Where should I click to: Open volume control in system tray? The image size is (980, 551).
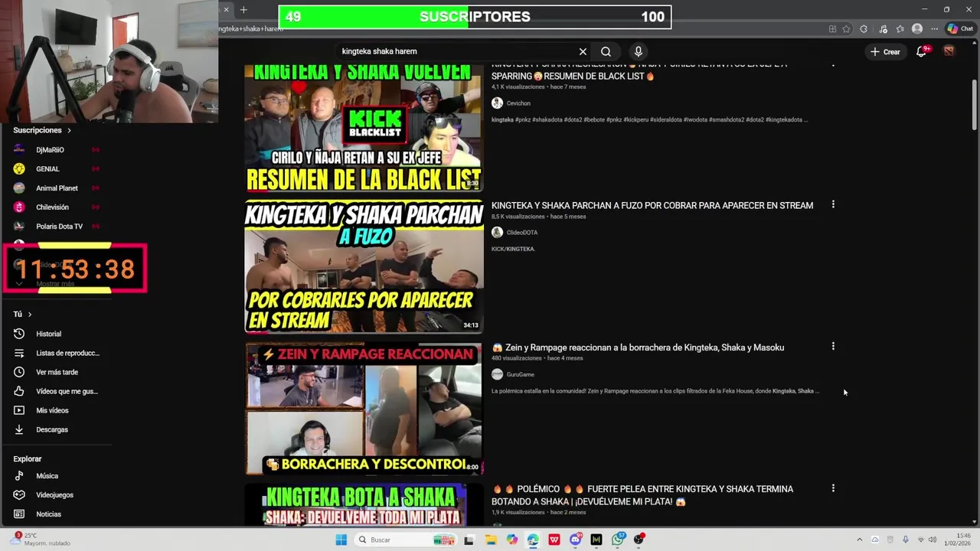[x=933, y=540]
